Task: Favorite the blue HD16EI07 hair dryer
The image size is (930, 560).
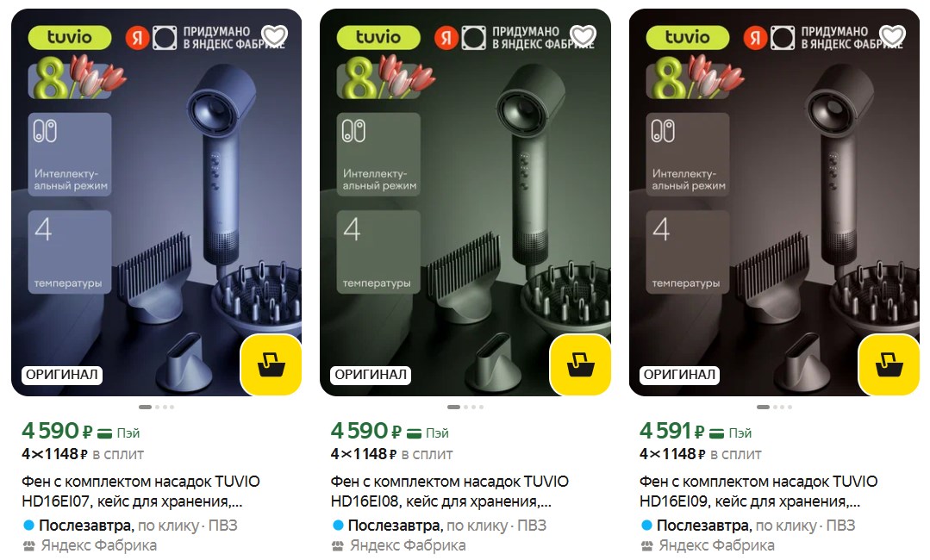Action: [x=274, y=36]
